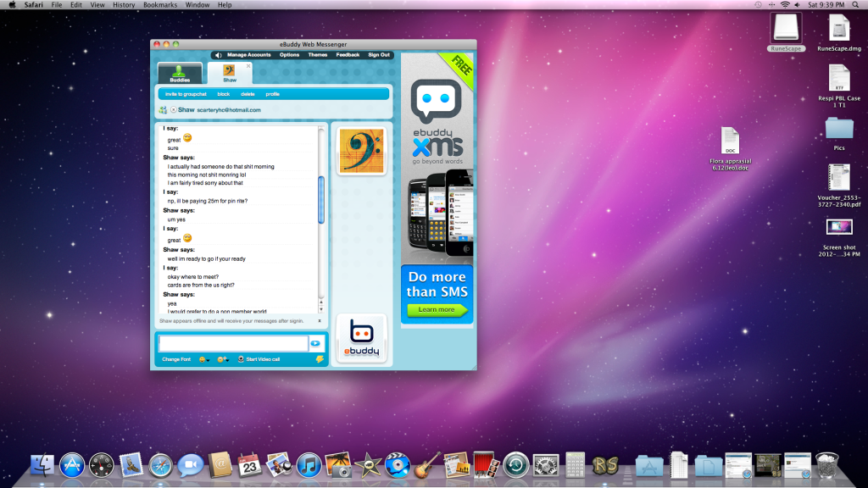Open Safari from the Dock
The height and width of the screenshot is (488, 868).
160,465
